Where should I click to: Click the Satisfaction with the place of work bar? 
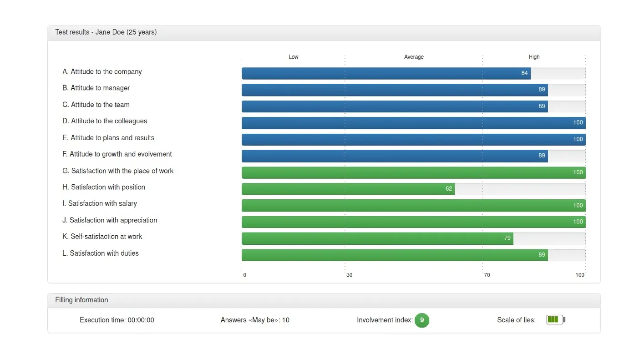pos(413,172)
